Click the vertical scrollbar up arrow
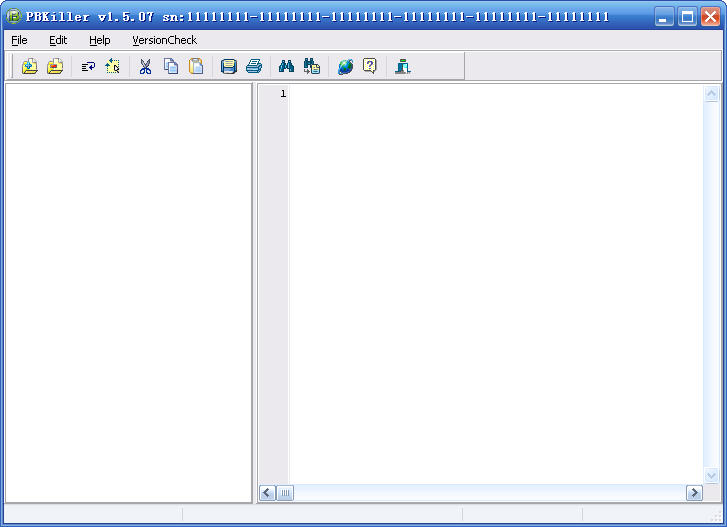 712,94
